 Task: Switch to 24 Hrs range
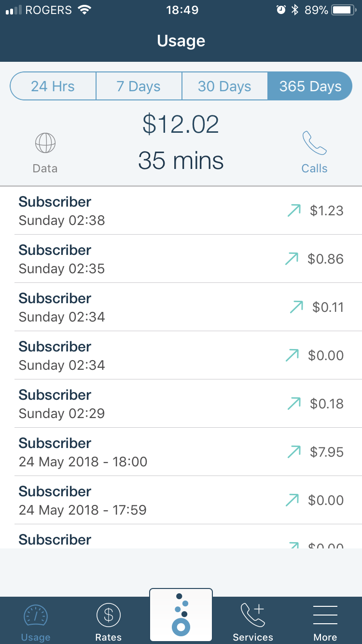tap(53, 86)
